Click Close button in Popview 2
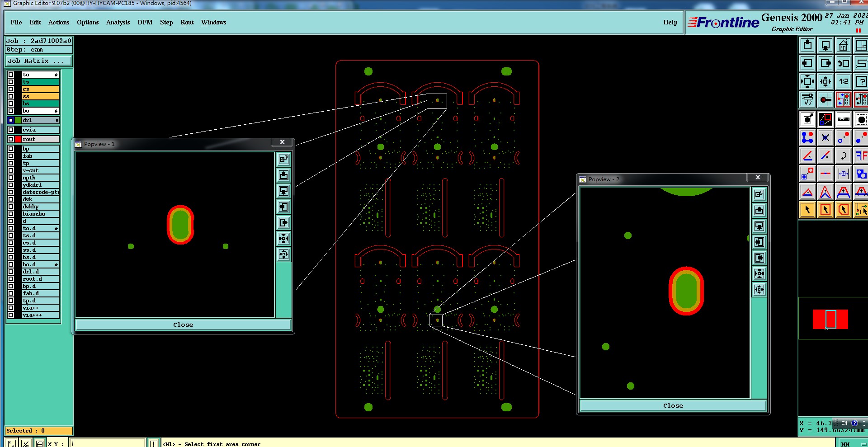Image resolution: width=868 pixels, height=447 pixels. [x=673, y=405]
